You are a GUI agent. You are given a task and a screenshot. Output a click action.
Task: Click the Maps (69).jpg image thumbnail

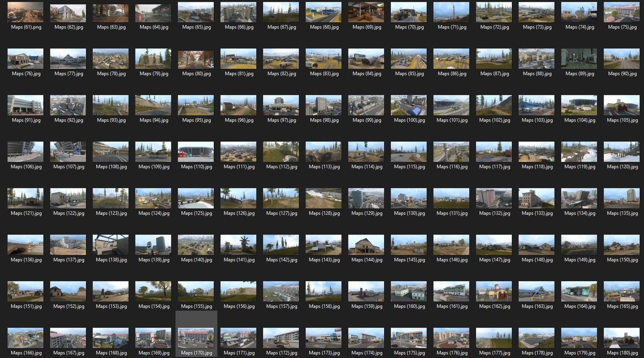pos(366,12)
